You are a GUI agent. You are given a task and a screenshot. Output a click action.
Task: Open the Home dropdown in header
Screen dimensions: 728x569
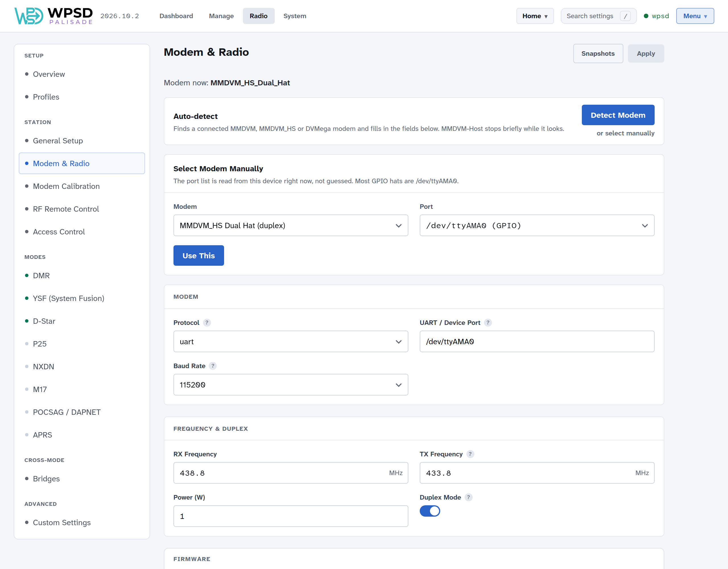point(535,16)
